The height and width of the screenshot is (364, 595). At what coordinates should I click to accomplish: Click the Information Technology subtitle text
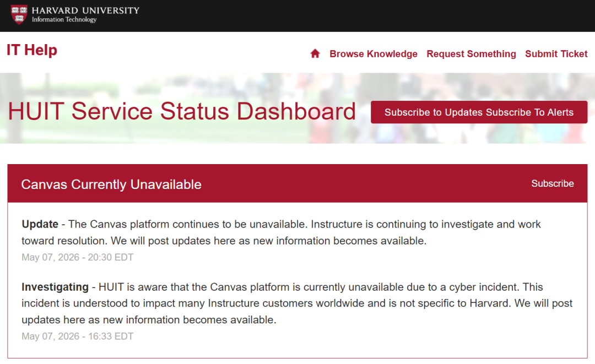(x=64, y=19)
